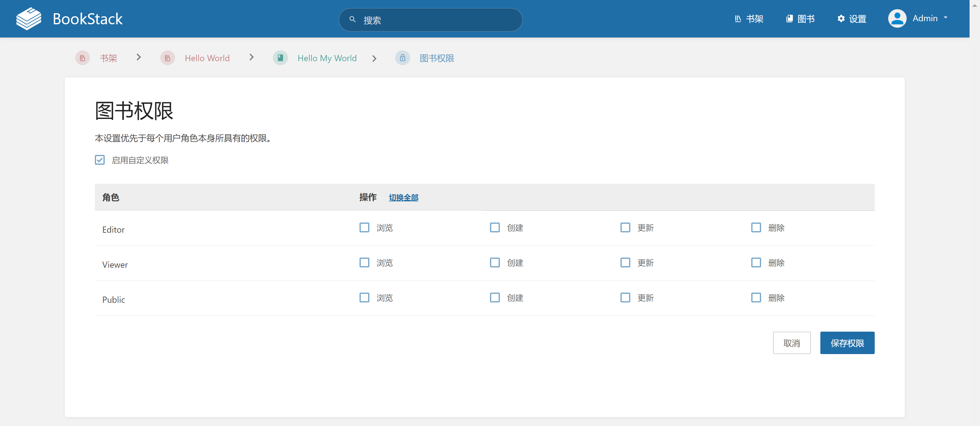The image size is (980, 426).
Task: Check Viewer 创建 permission
Action: tap(495, 262)
